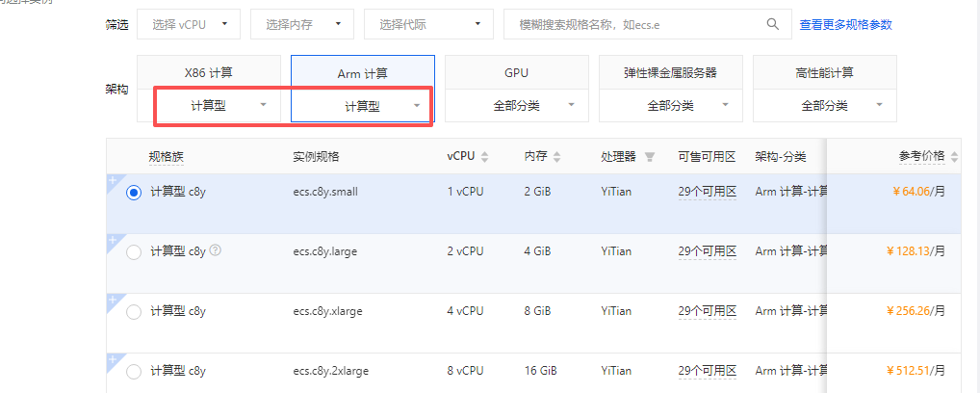
Task: Expand the 选择内存 dropdown
Action: (301, 24)
